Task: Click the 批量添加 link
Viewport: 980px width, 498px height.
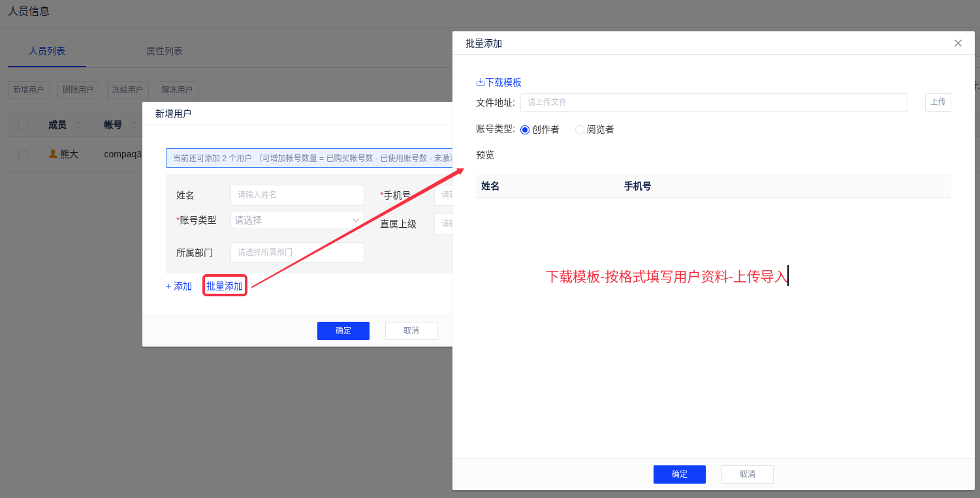Action: 225,286
